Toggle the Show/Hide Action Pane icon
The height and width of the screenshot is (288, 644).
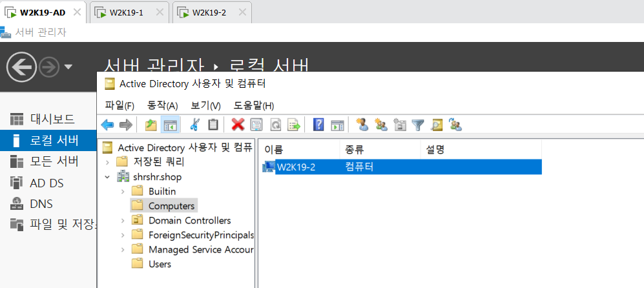pos(337,125)
